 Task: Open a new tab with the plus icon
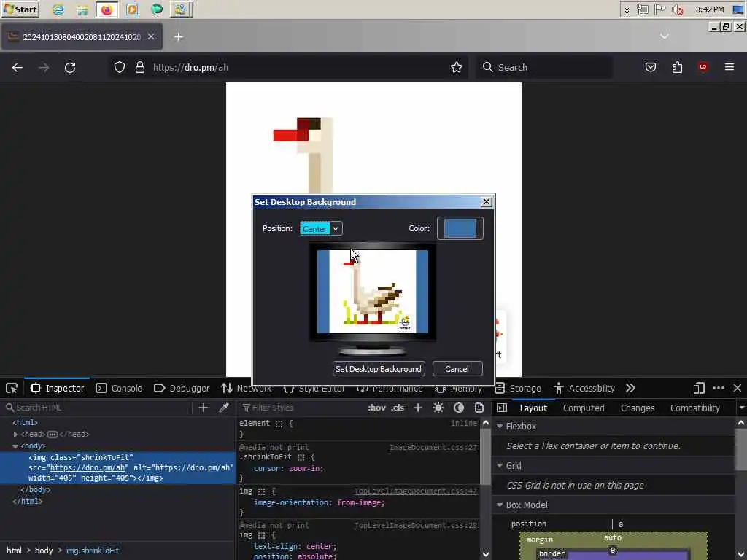(x=178, y=36)
